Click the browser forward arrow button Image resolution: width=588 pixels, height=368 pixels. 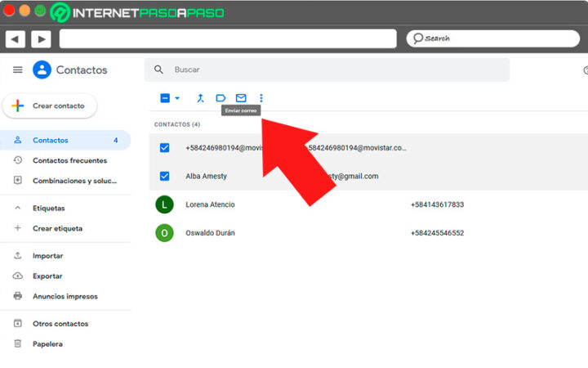click(42, 39)
